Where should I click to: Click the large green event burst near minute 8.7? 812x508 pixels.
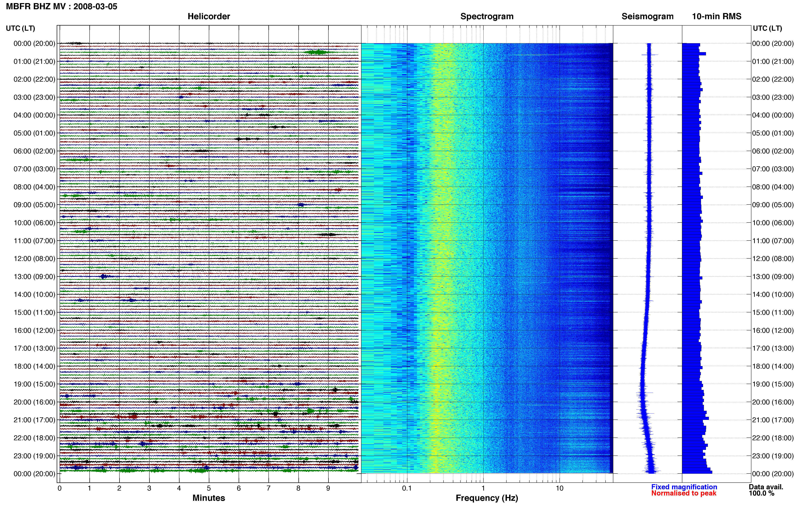point(317,52)
